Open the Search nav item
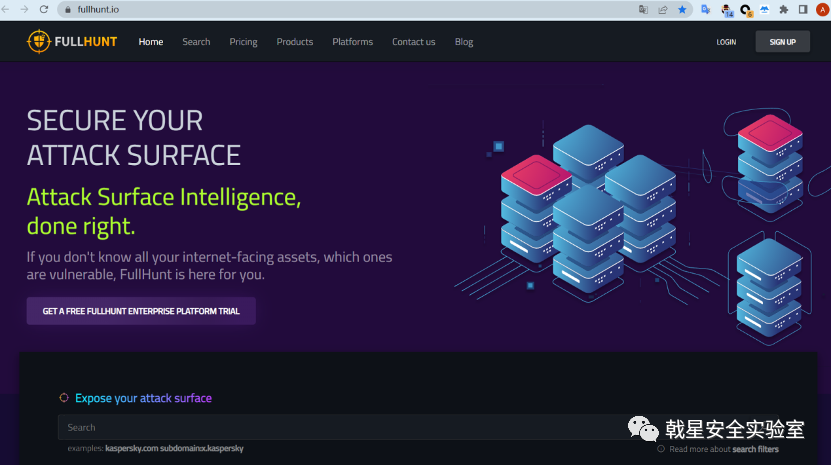The width and height of the screenshot is (832, 466). coord(196,42)
